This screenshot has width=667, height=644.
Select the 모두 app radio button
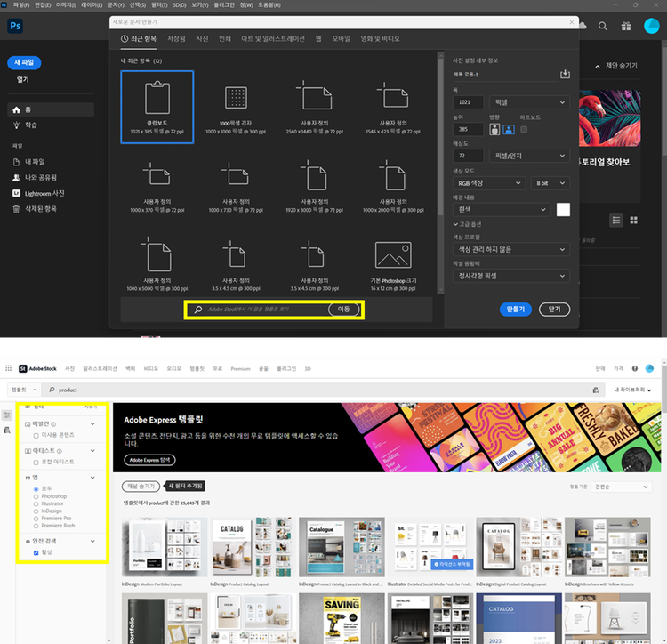coord(36,489)
